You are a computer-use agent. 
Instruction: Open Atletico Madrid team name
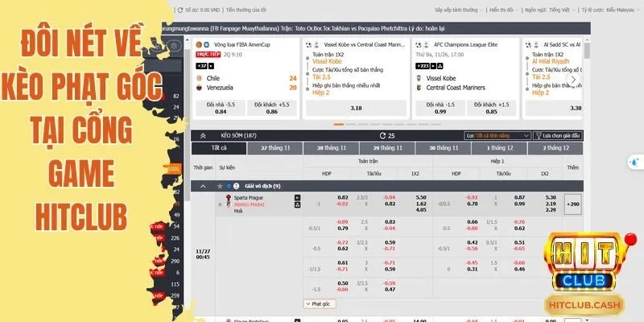(250, 204)
